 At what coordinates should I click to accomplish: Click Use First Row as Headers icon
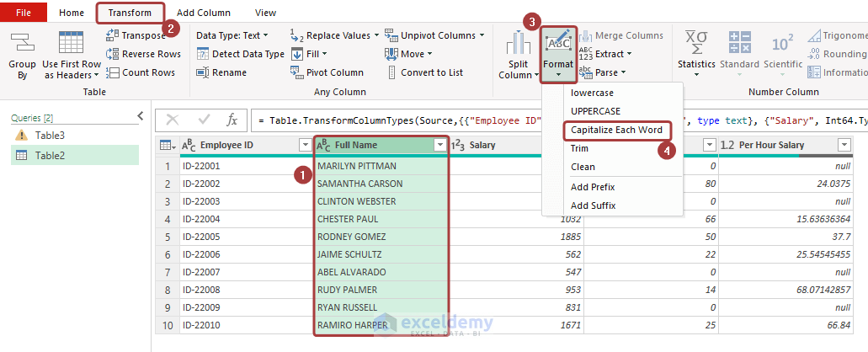[72, 42]
